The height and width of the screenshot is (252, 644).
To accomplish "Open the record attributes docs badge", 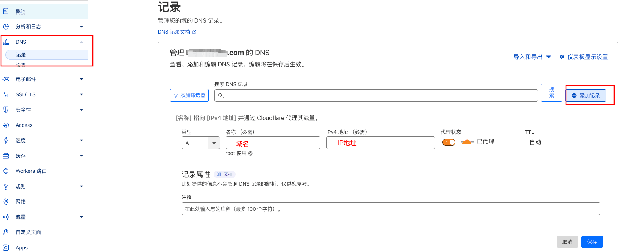I will [x=225, y=174].
